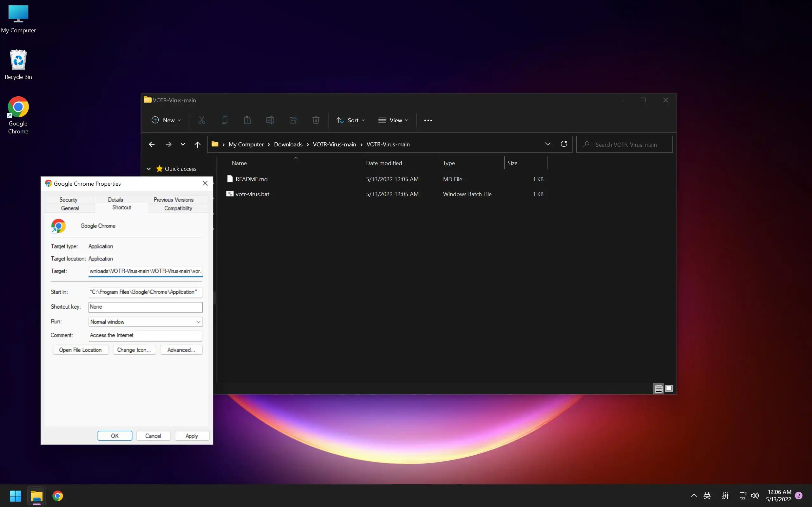The image size is (812, 507).
Task: Click the Rename icon in toolbar
Action: 270,120
